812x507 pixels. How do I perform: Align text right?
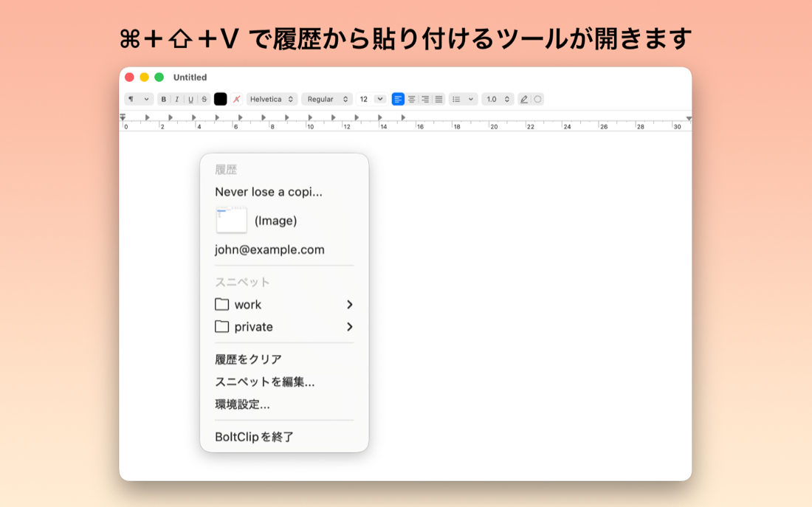pos(425,99)
